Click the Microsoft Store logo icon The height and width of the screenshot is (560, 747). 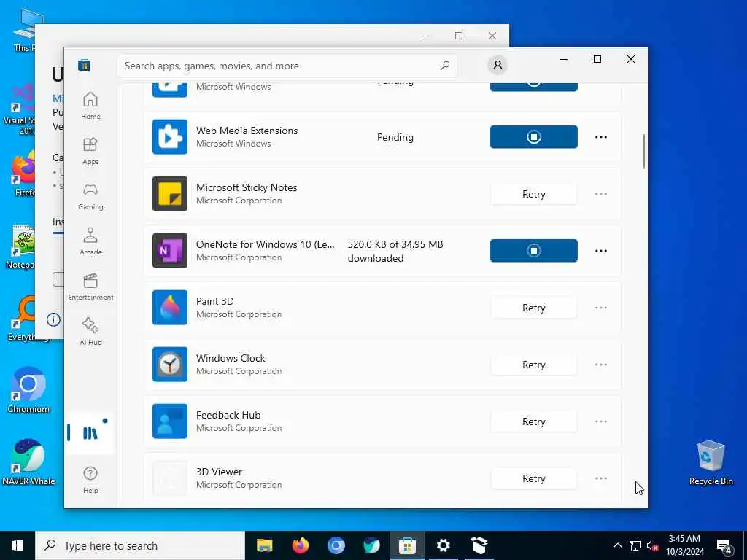pyautogui.click(x=85, y=65)
